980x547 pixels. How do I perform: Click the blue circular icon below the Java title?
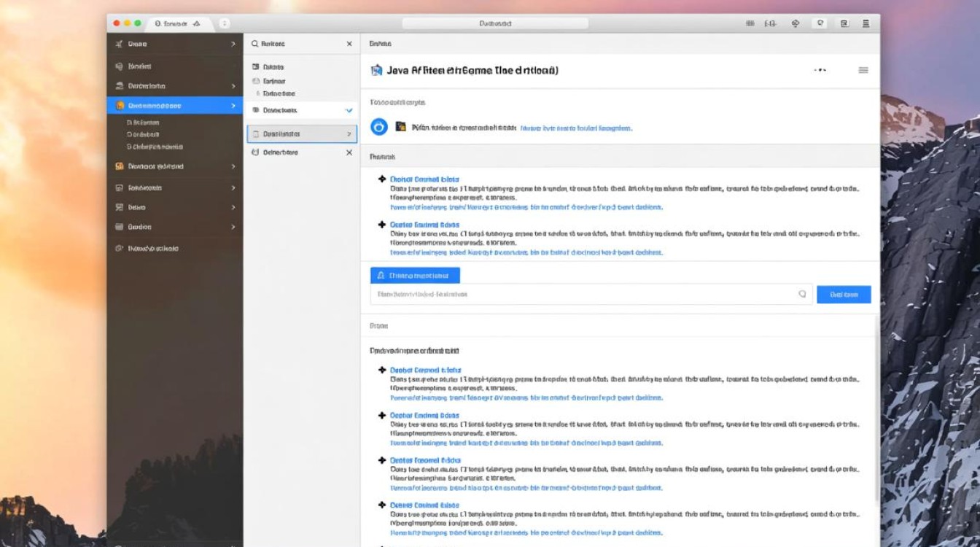click(x=379, y=127)
